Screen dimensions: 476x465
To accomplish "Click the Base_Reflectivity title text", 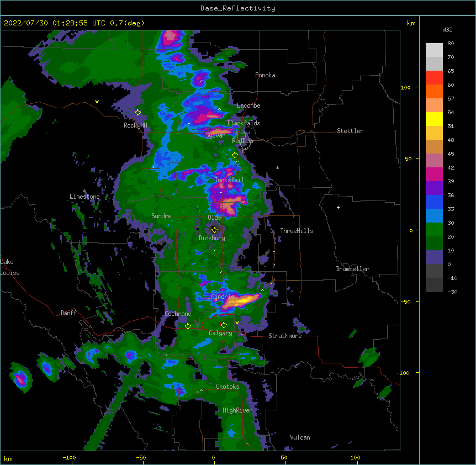I will pyautogui.click(x=237, y=8).
